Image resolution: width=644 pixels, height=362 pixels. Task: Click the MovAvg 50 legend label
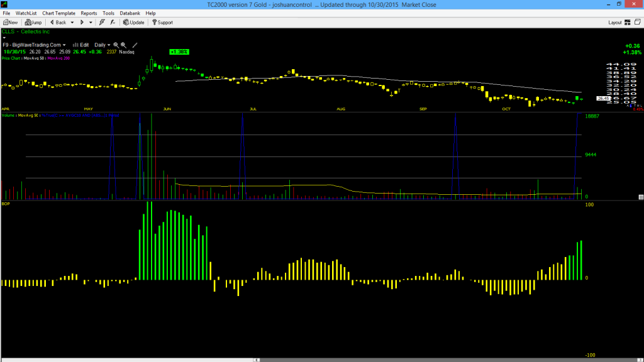(34, 58)
